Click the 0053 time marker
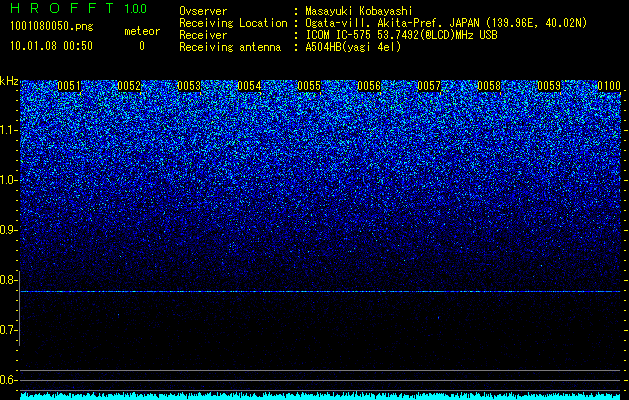Viewport: 629px width, 400px height. (189, 86)
